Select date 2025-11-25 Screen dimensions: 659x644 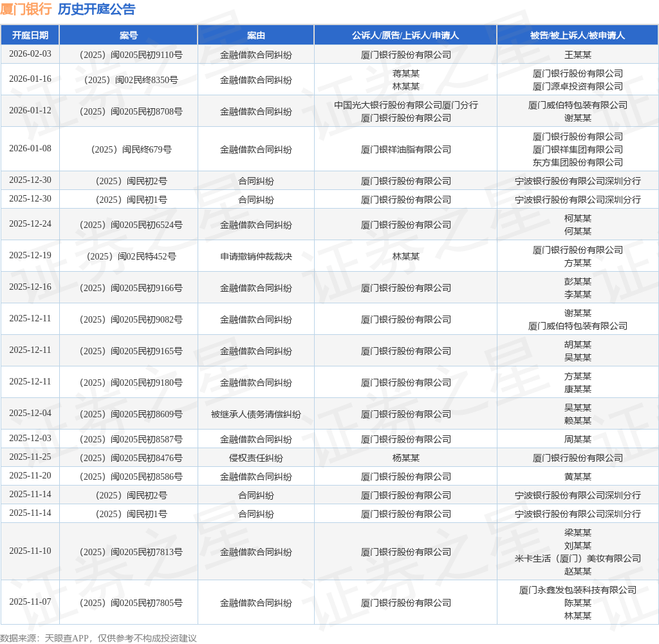(x=30, y=457)
